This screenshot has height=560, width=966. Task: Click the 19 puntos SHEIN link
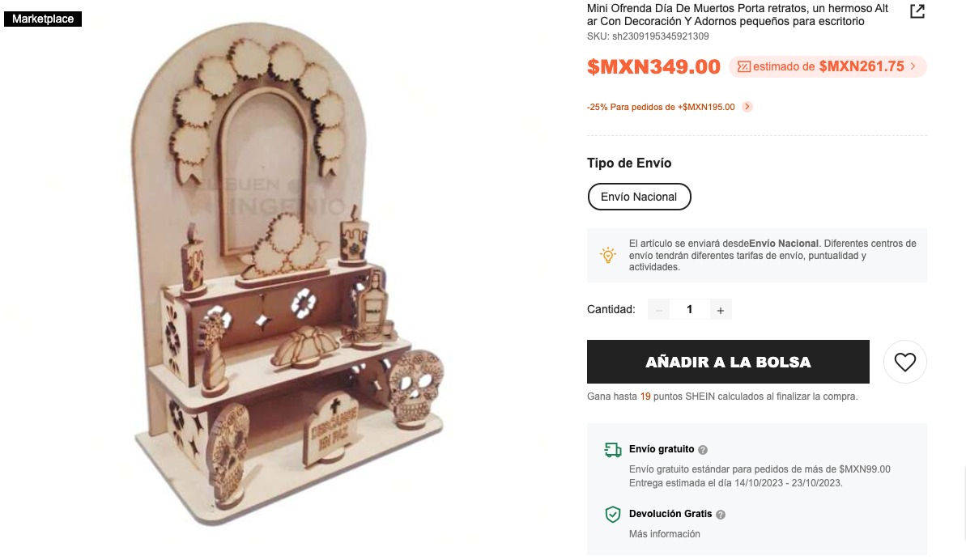point(645,397)
